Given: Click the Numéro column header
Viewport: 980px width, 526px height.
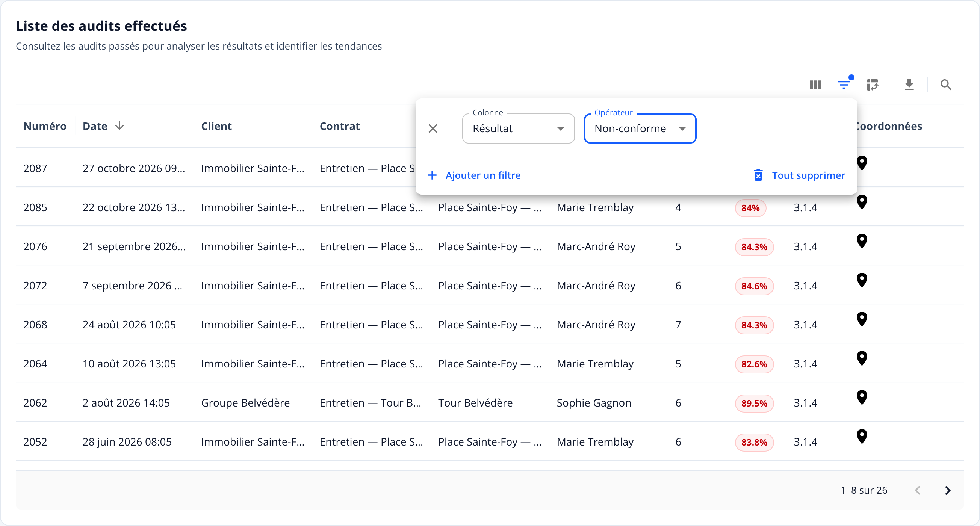Looking at the screenshot, I should pyautogui.click(x=45, y=126).
